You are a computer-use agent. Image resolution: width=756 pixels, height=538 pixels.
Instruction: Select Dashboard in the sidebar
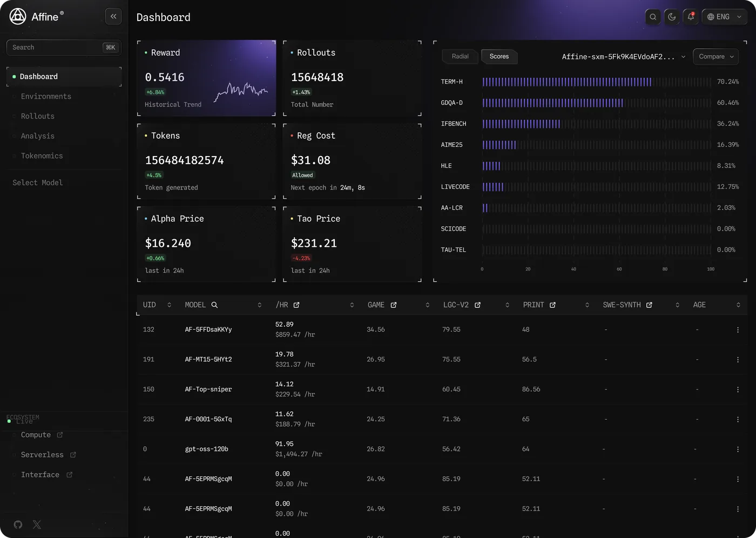pyautogui.click(x=64, y=77)
